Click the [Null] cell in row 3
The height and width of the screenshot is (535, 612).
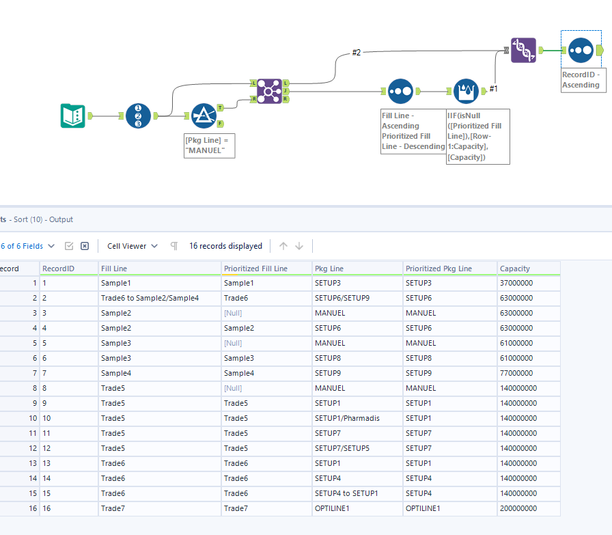pyautogui.click(x=267, y=313)
